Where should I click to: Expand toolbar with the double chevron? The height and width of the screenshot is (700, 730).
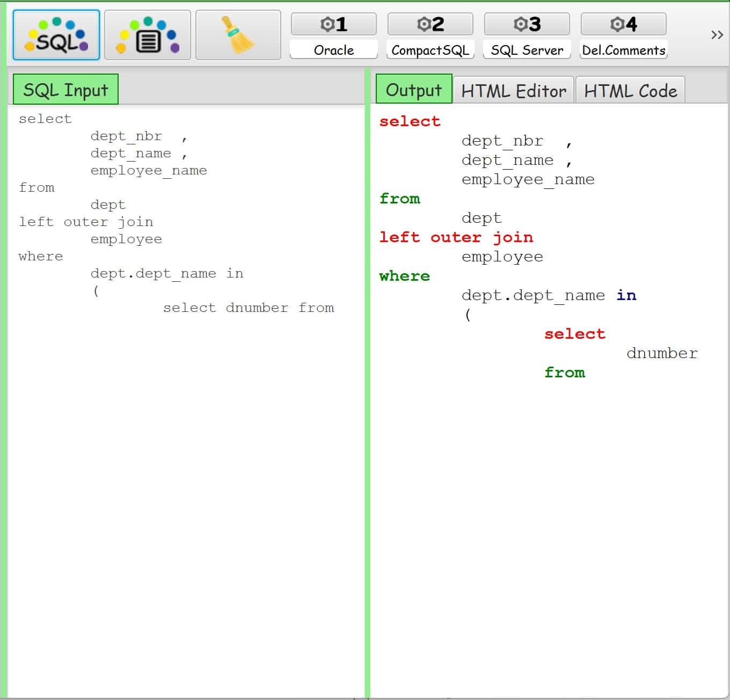pos(717,35)
